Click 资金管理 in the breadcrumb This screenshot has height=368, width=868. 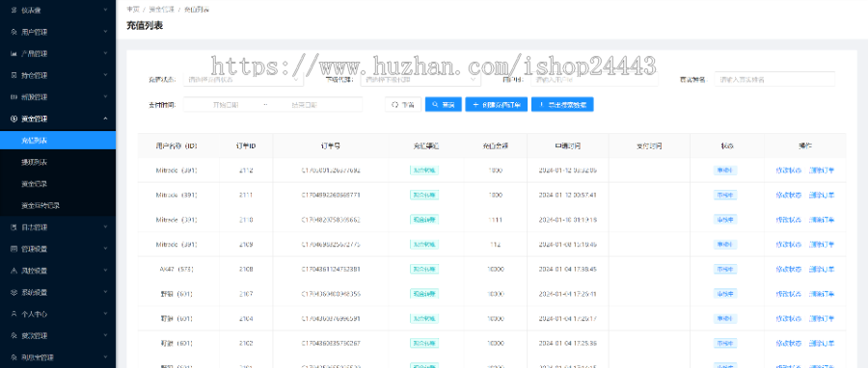pyautogui.click(x=162, y=10)
